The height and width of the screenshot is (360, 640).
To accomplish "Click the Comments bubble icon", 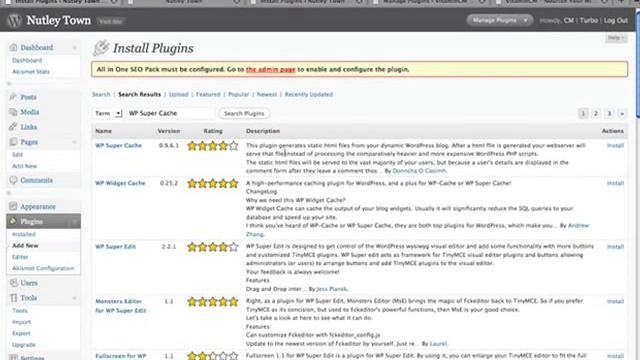I will [13, 180].
